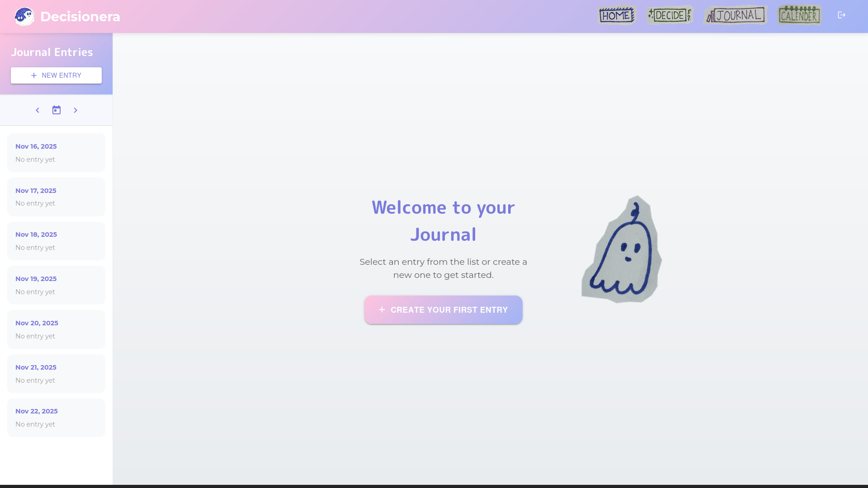868x488 pixels.
Task: Choose the Nov 21, 2025 entry card
Action: click(x=56, y=374)
